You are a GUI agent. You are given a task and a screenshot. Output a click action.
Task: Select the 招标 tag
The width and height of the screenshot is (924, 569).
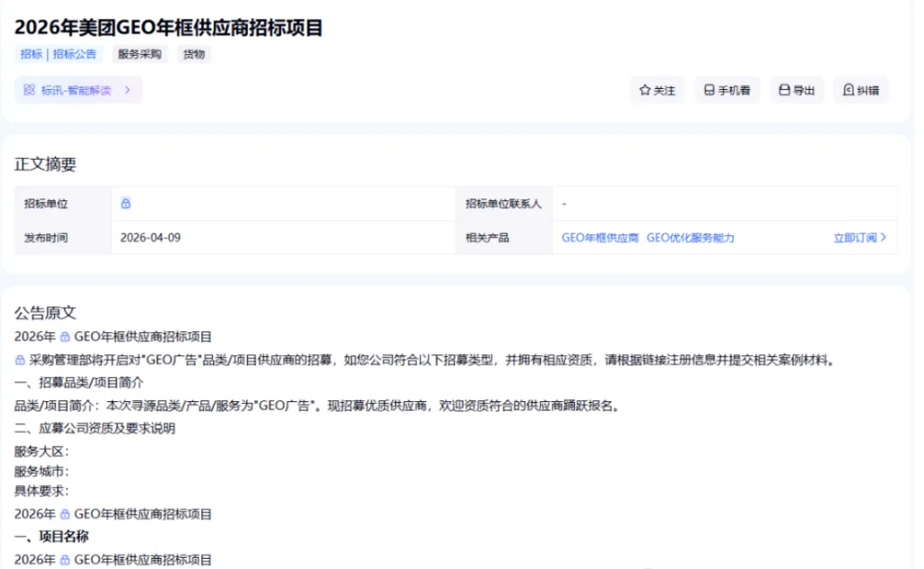point(32,54)
